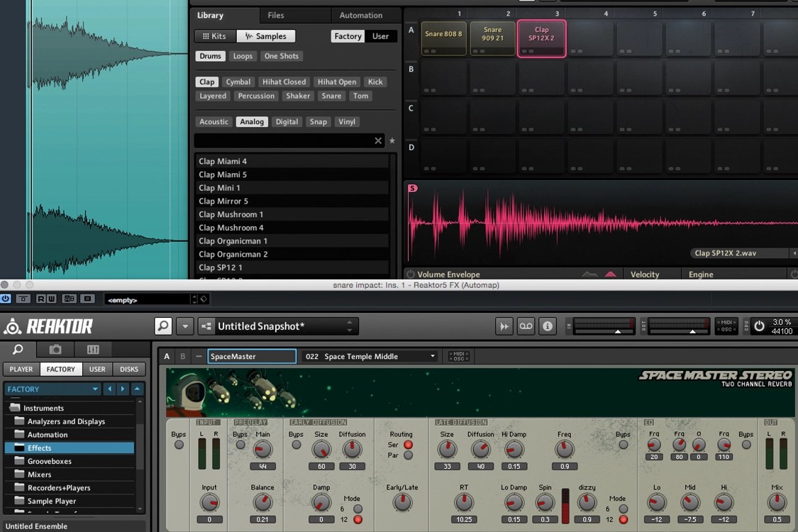Select the Snare drum type tag
The height and width of the screenshot is (532, 798).
(x=331, y=96)
